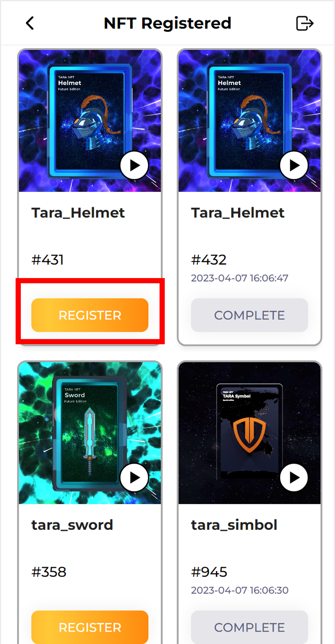This screenshot has width=335, height=644.
Task: Select the tara_simbol title text
Action: (x=234, y=525)
